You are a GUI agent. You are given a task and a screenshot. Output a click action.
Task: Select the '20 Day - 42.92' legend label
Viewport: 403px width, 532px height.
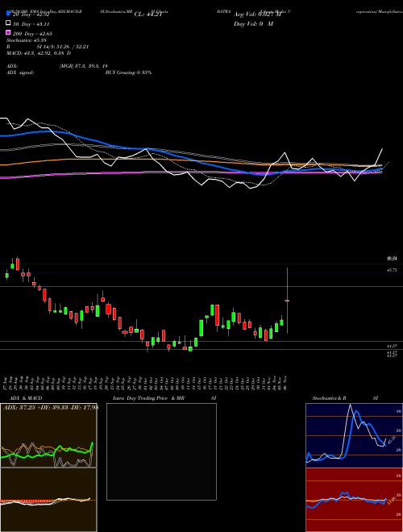coord(31,15)
